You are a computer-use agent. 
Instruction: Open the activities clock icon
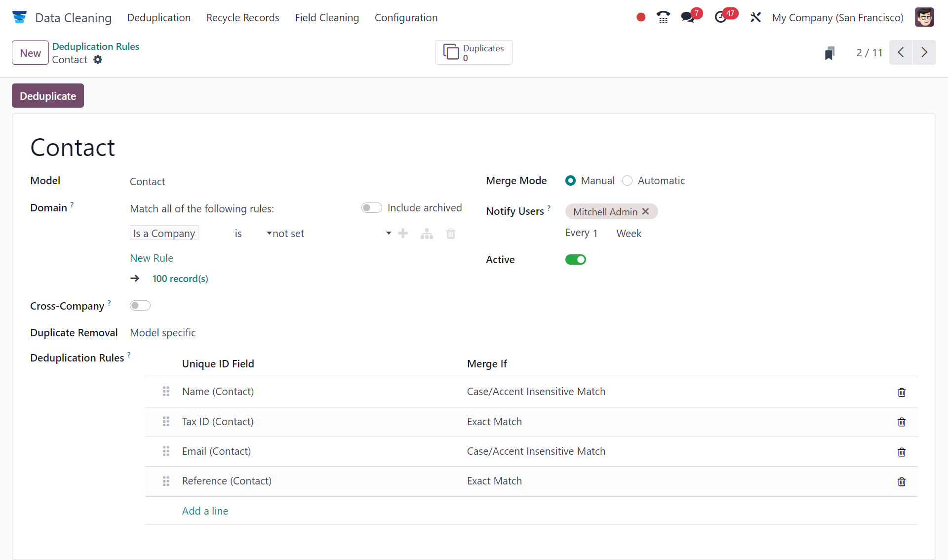tap(721, 17)
